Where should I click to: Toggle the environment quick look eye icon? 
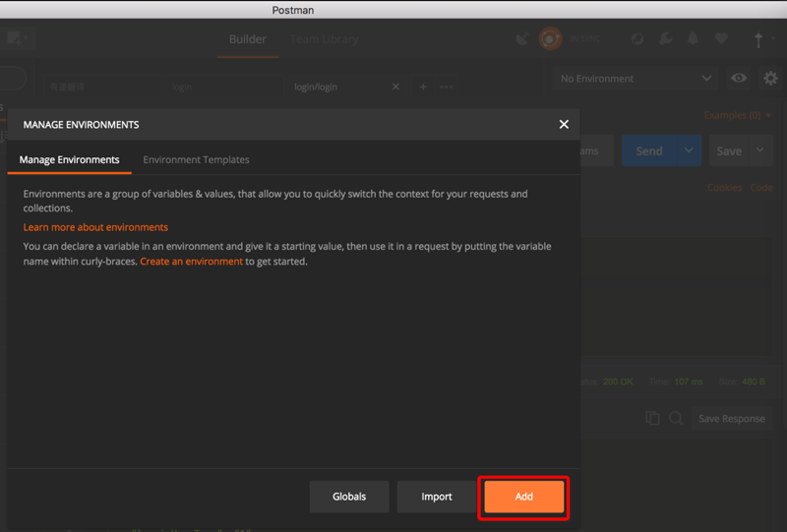(739, 79)
